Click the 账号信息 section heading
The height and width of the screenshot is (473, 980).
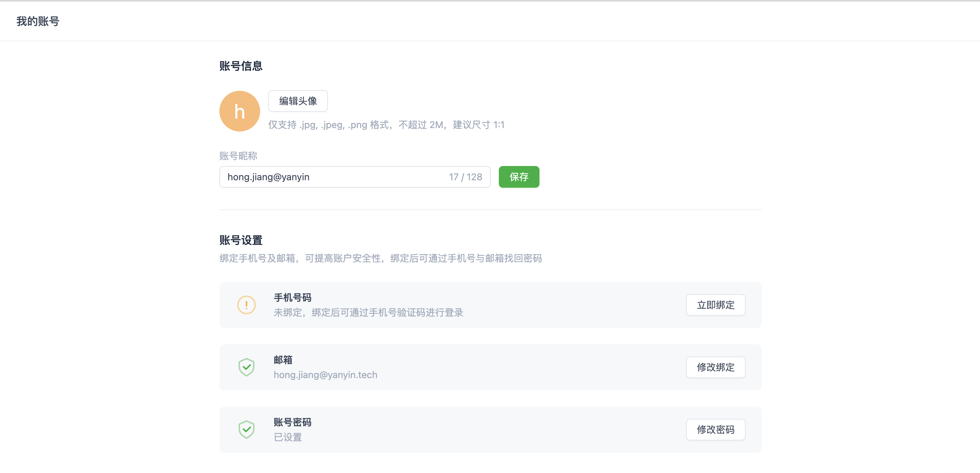click(240, 66)
